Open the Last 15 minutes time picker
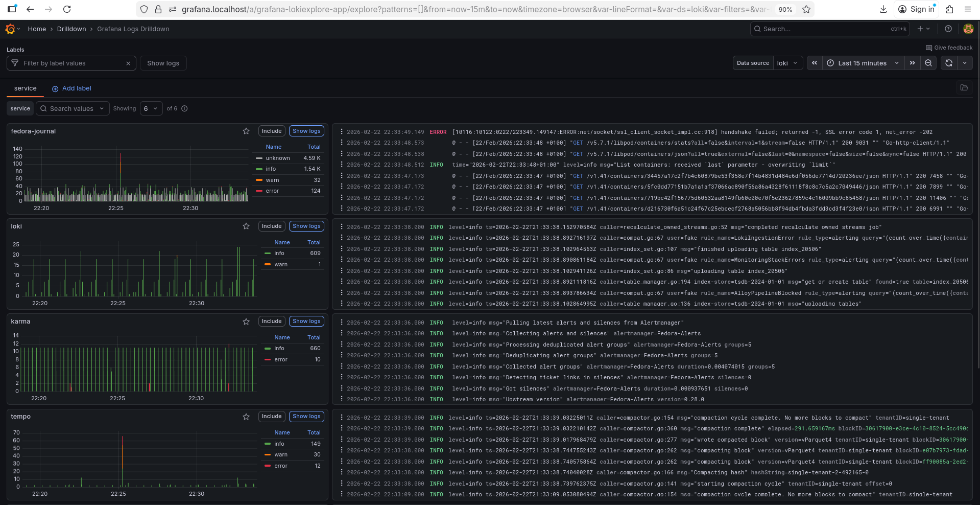 click(864, 63)
